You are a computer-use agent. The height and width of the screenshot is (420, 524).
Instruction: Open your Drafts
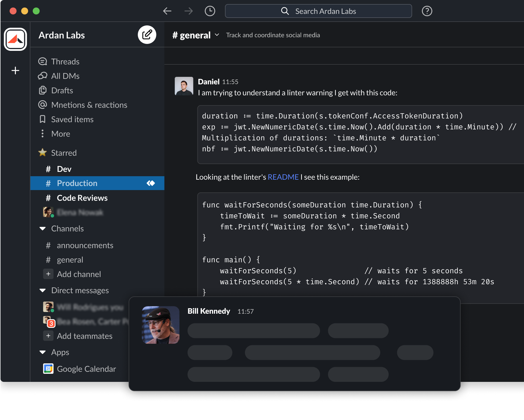click(62, 90)
